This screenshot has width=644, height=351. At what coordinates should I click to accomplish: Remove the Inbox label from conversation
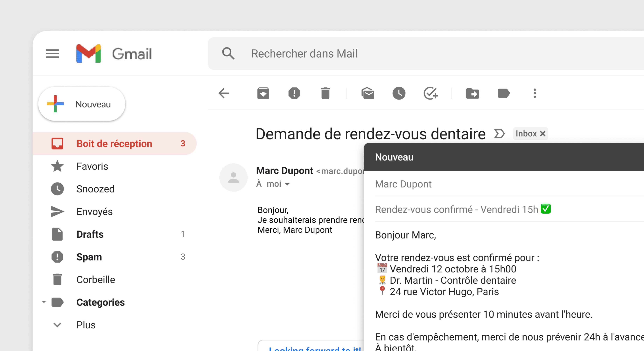[542, 134]
